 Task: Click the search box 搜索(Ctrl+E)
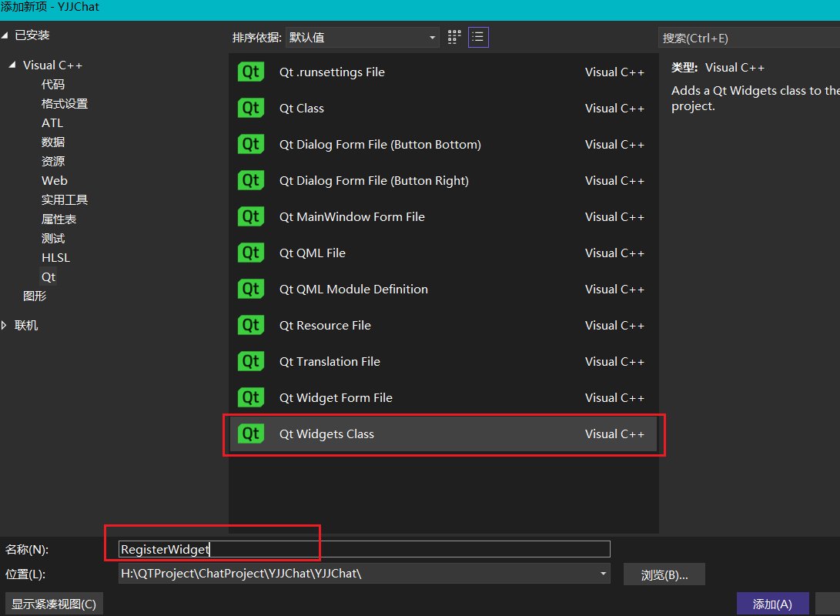click(x=749, y=38)
